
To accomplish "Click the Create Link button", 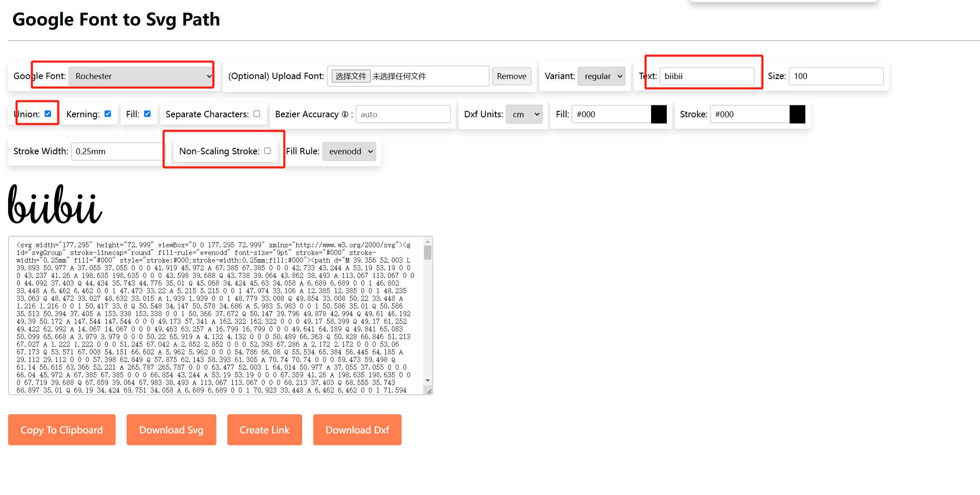I will pos(264,430).
